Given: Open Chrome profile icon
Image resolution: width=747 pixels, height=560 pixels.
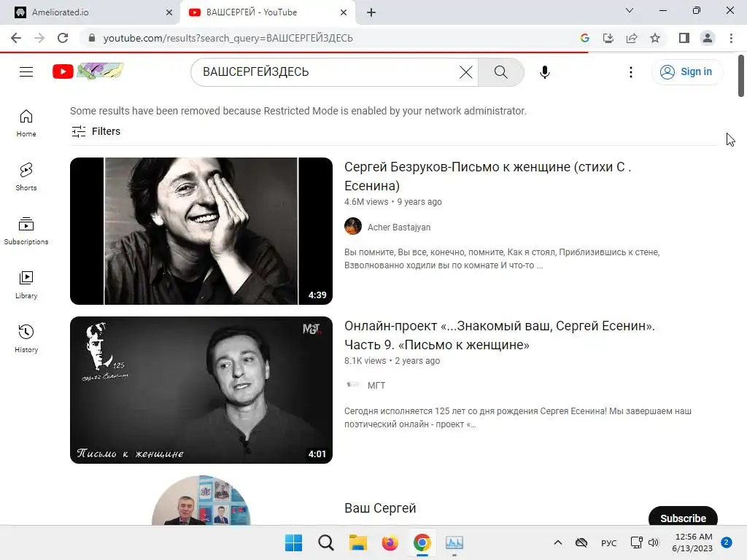Looking at the screenshot, I should (708, 38).
